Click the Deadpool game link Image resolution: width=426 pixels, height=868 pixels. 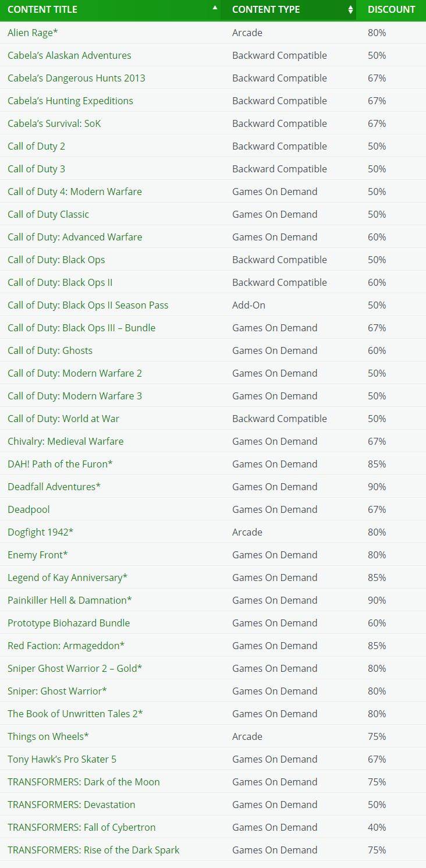click(x=29, y=509)
